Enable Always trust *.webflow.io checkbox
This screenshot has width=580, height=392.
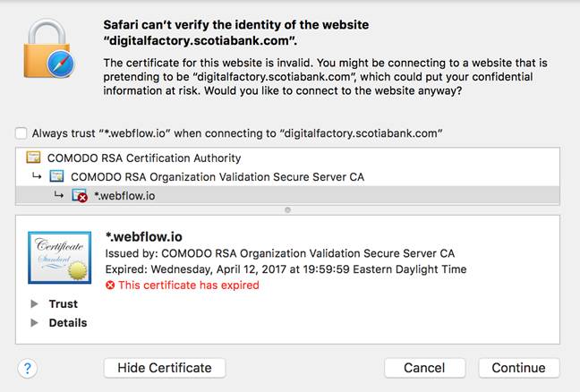21,133
